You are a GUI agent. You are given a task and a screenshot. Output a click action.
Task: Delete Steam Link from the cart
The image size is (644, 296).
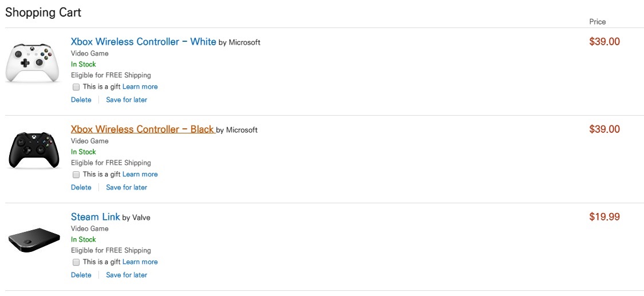[81, 275]
